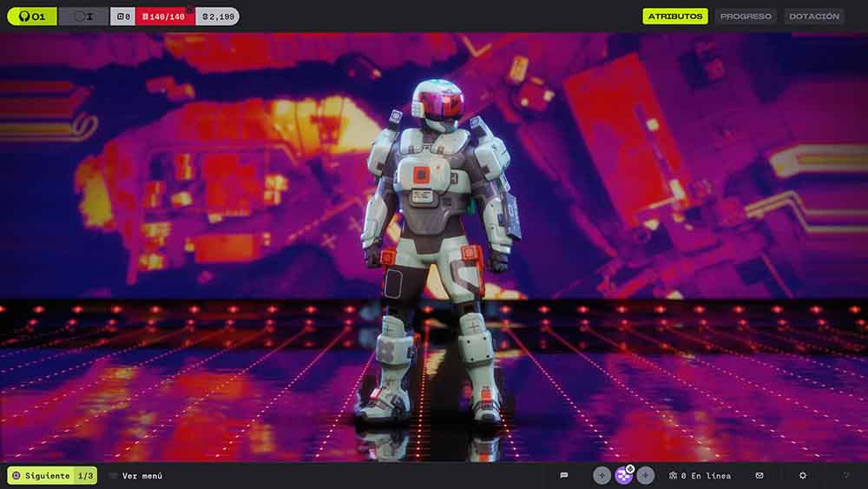The image size is (868, 489).
Task: Open the 0 En línea friends list
Action: [706, 476]
